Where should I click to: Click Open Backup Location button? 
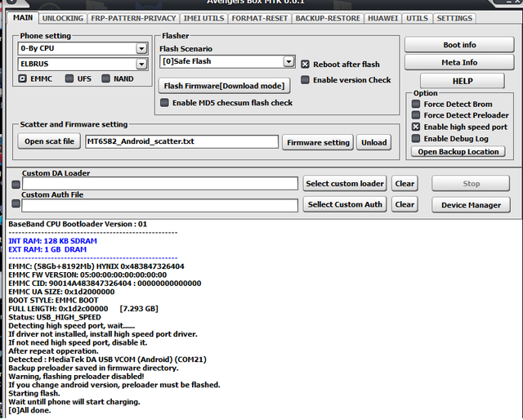458,152
